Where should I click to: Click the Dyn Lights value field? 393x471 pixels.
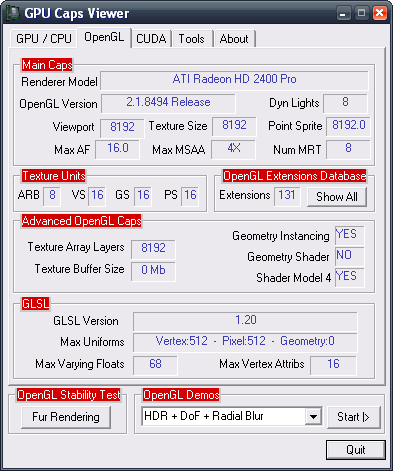tap(345, 103)
